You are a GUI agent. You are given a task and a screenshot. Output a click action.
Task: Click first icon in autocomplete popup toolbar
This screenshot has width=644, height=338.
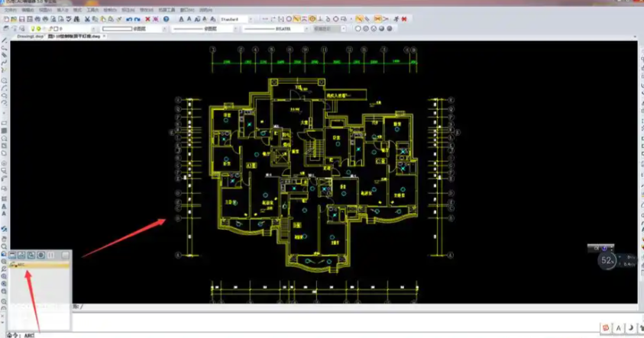[x=12, y=255]
